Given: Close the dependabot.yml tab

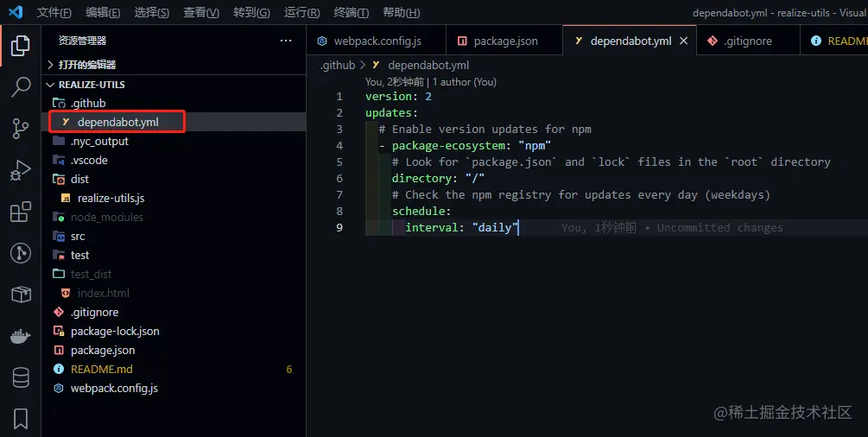Looking at the screenshot, I should pyautogui.click(x=684, y=41).
